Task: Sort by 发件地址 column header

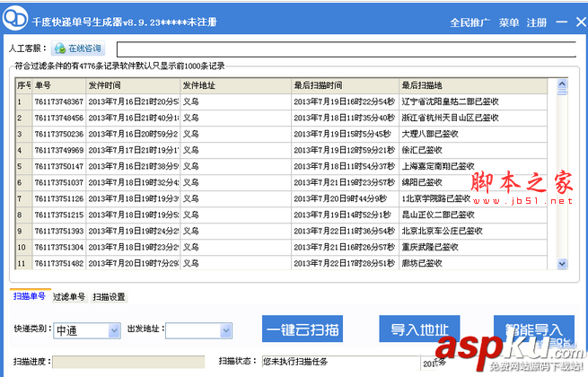Action: [x=236, y=85]
